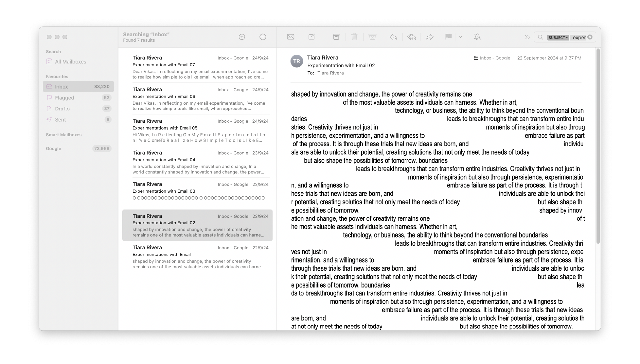Move selected message to Junk
Viewport: 640px width, 364px height.
point(372,37)
